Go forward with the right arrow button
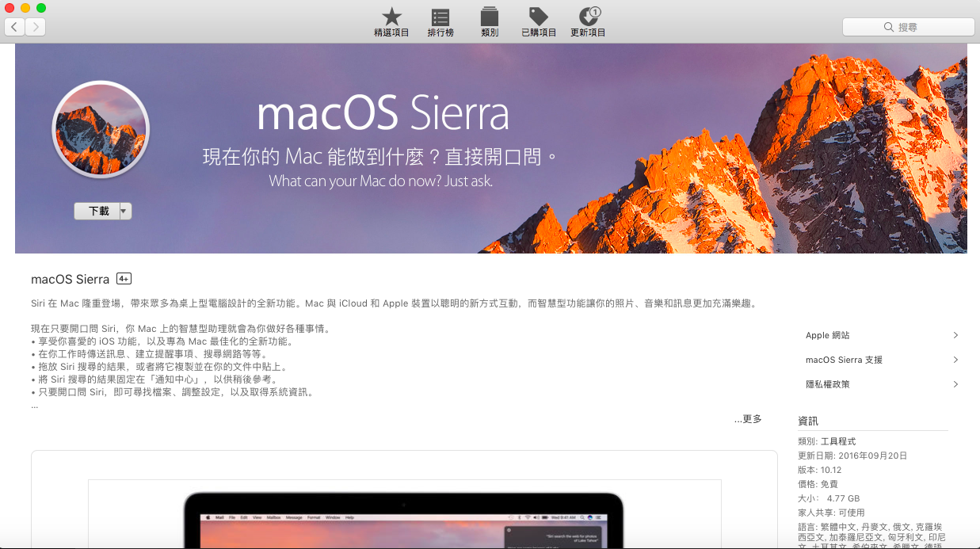980x549 pixels. click(x=35, y=27)
